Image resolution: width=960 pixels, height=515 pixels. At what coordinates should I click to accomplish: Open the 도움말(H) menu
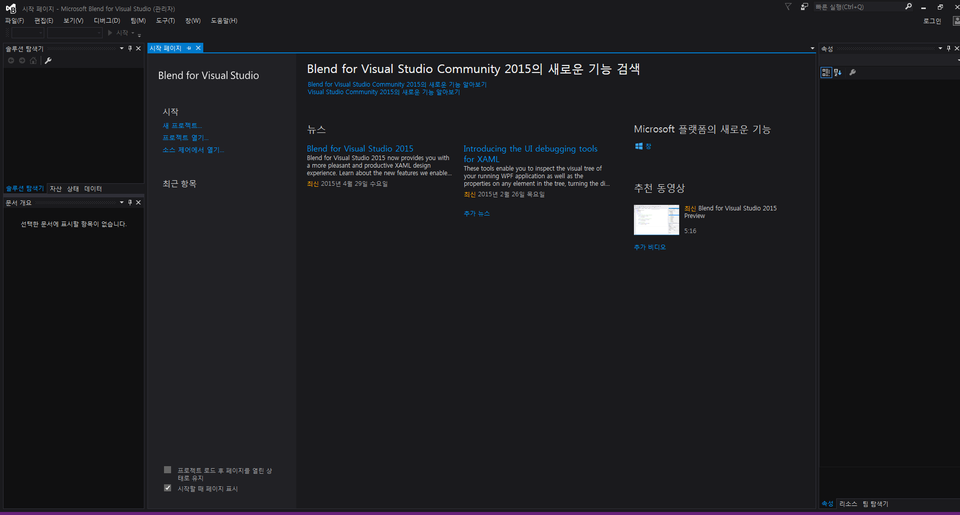tap(224, 21)
